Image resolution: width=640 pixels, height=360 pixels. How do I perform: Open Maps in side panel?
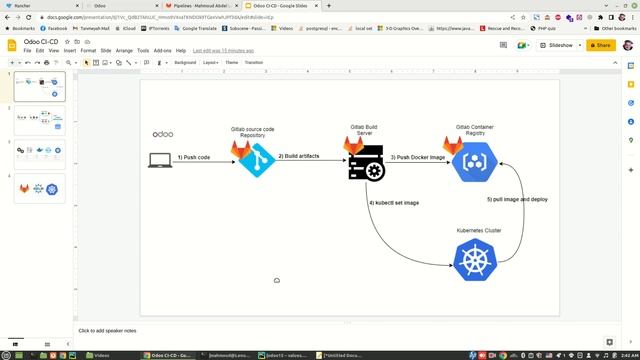(631, 140)
